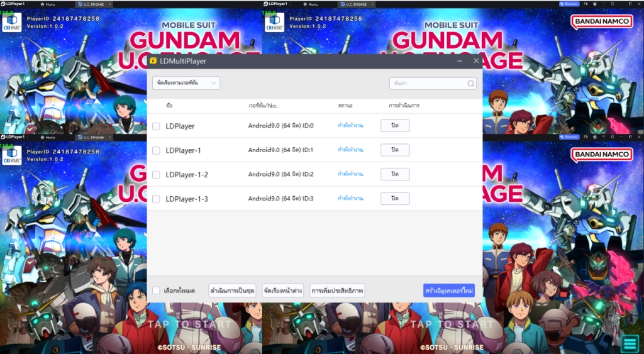Maximize the lower-right emulator window

coord(630,136)
